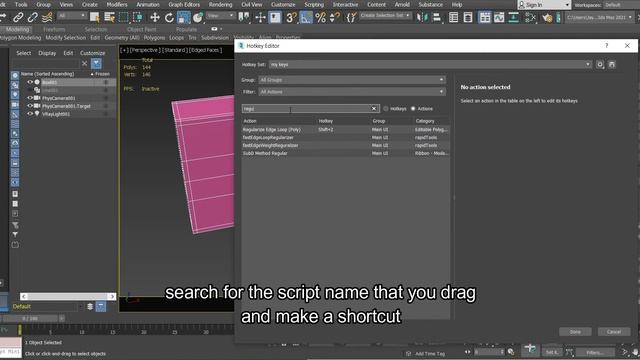640x360 pixels.
Task: Toggle the Layer Explorer toolbar icon
Action: point(468,17)
